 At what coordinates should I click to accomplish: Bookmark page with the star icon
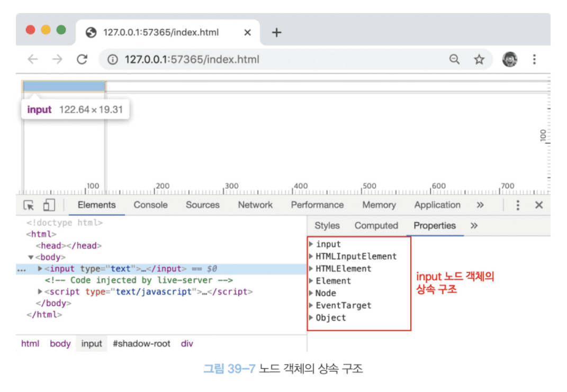pyautogui.click(x=479, y=59)
